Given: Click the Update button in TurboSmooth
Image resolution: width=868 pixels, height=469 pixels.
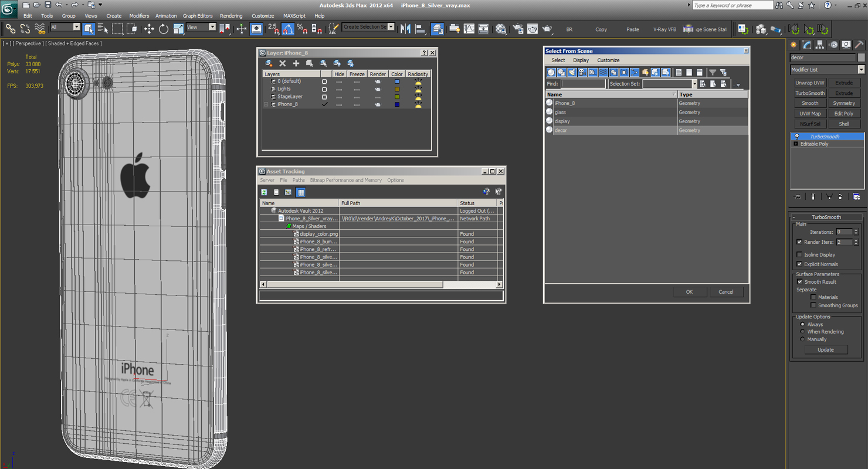Looking at the screenshot, I should (826, 349).
